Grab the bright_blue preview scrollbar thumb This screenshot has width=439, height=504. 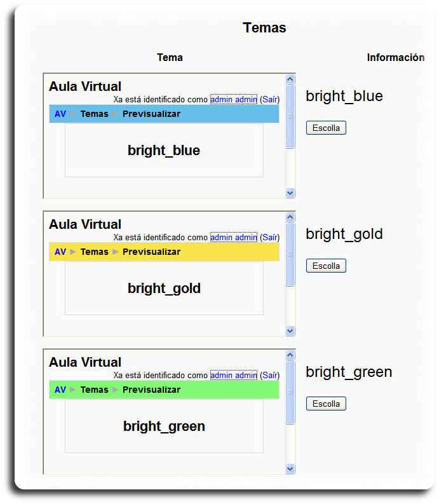(x=290, y=116)
